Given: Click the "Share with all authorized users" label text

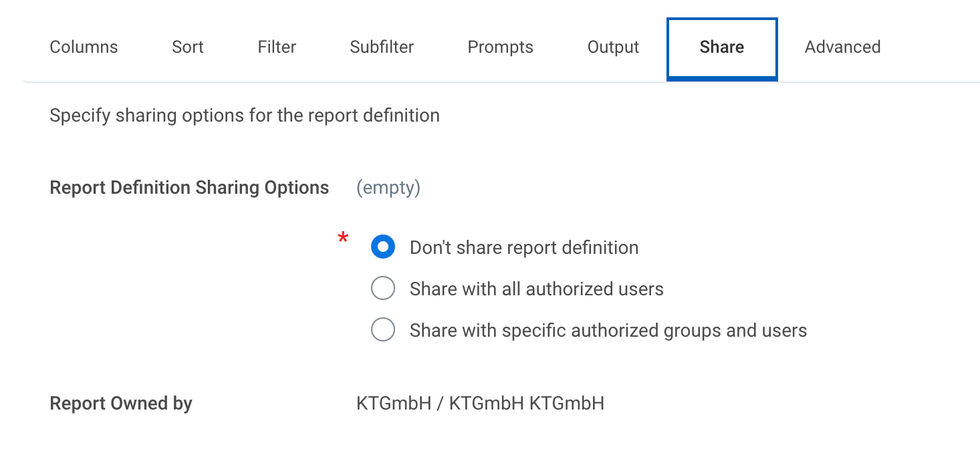Looking at the screenshot, I should [536, 289].
